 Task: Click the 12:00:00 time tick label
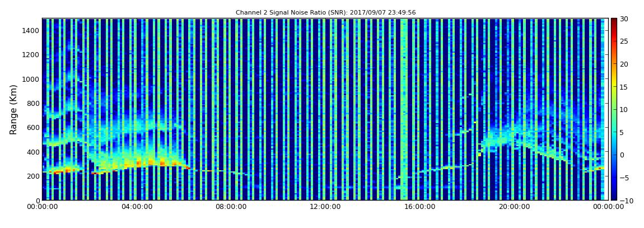pos(324,207)
